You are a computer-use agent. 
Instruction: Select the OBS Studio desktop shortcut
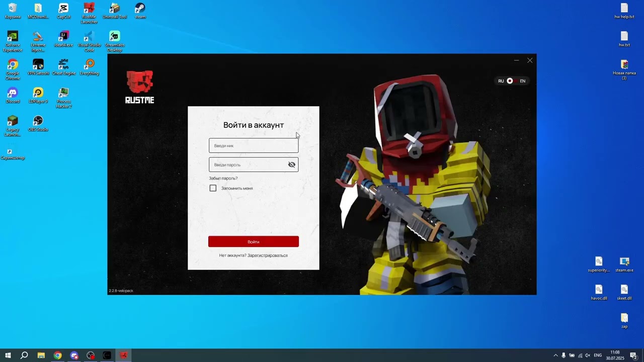38,124
